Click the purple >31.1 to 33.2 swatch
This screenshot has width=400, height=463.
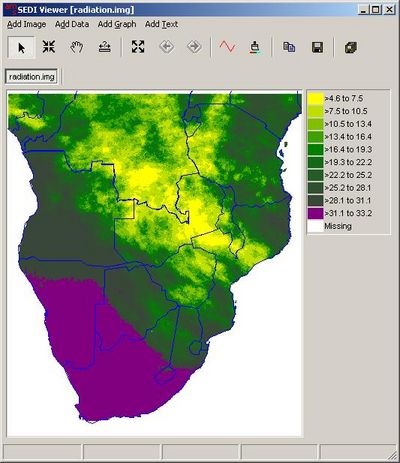[315, 213]
